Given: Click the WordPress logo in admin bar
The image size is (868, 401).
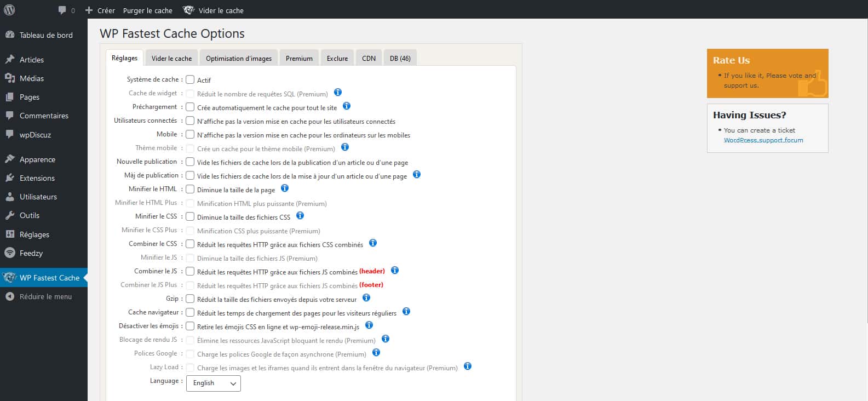Looking at the screenshot, I should click(9, 10).
